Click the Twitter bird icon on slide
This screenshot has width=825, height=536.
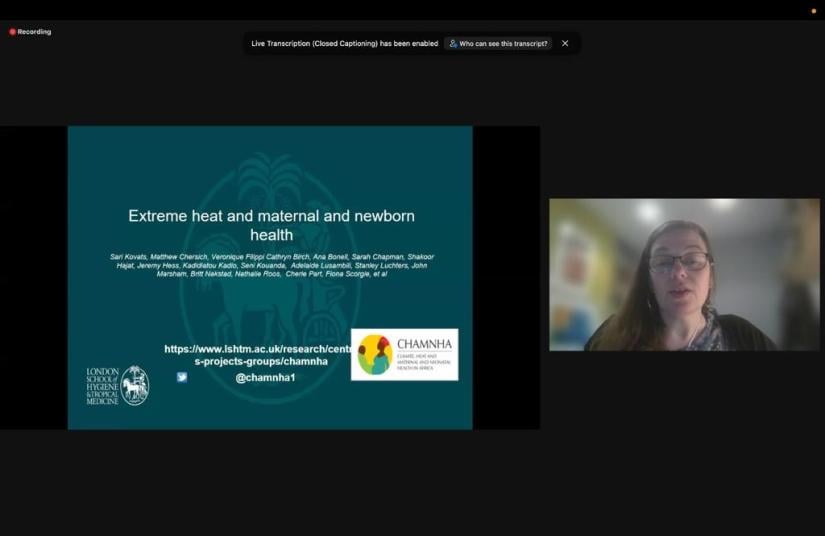(182, 377)
